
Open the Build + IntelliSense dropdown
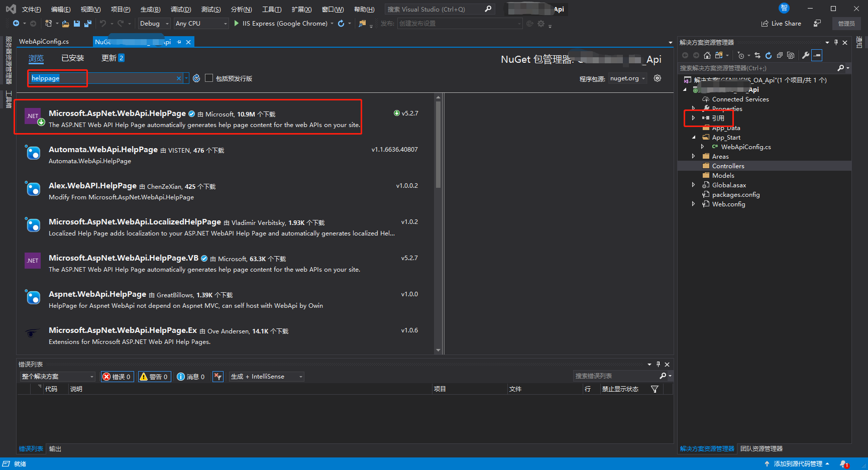(x=267, y=377)
